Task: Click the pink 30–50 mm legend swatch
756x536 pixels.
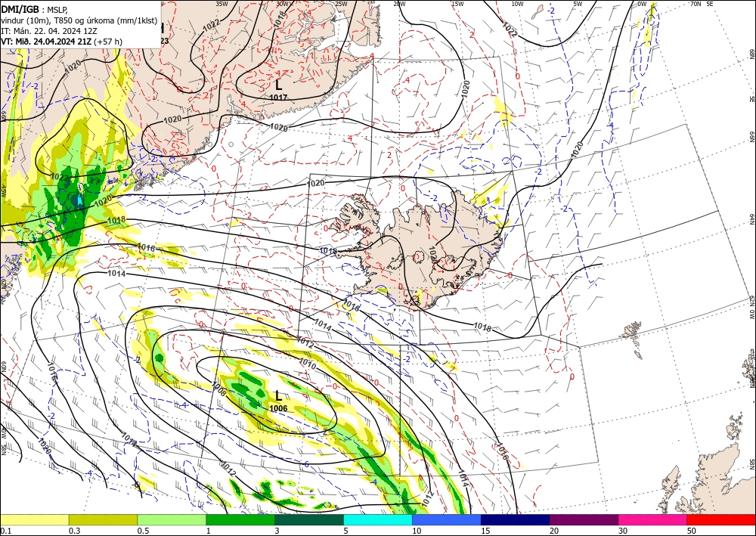Action: pyautogui.click(x=653, y=519)
